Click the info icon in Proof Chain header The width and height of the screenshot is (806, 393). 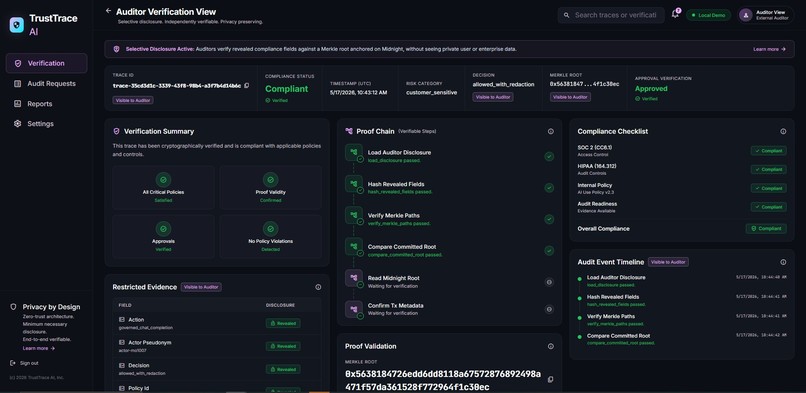551,132
